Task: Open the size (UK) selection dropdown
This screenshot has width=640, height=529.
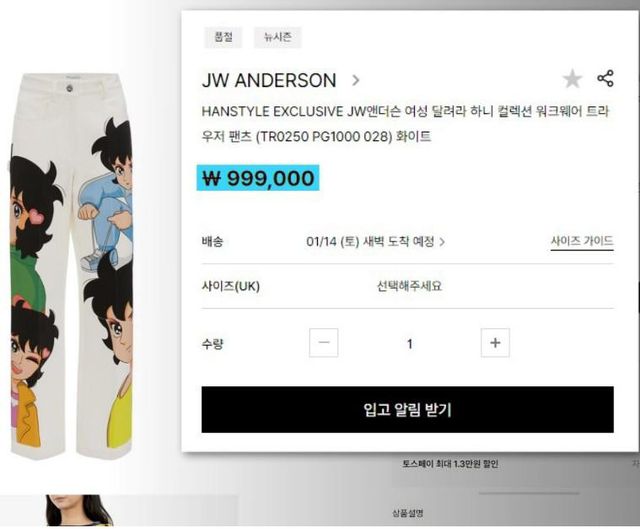Action: (x=407, y=286)
